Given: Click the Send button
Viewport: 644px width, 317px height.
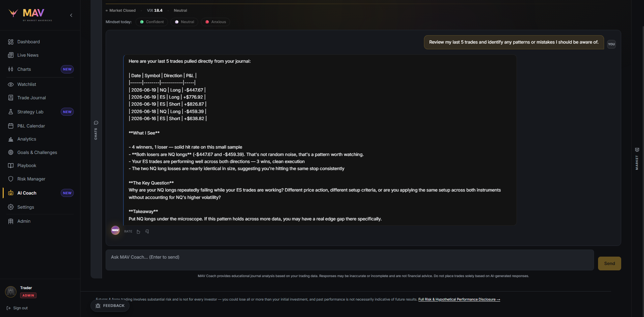Looking at the screenshot, I should click(x=609, y=263).
